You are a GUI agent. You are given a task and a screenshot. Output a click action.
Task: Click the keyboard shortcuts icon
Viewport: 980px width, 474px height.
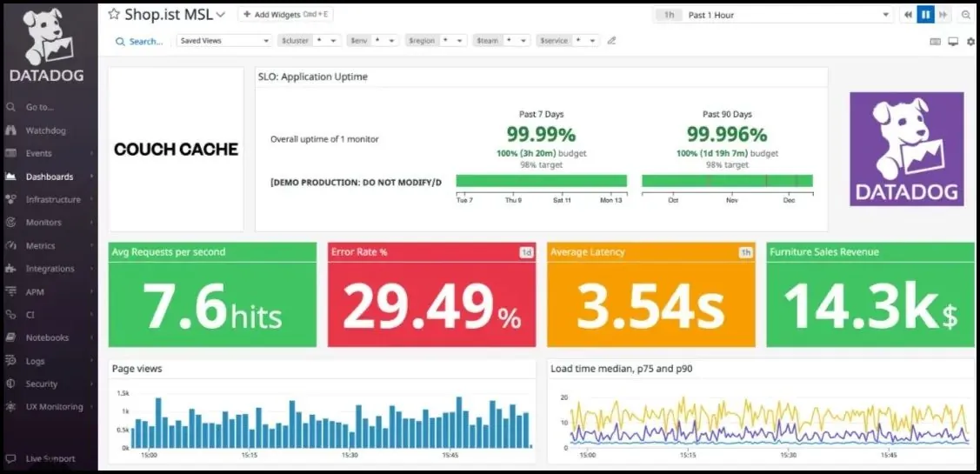point(936,41)
